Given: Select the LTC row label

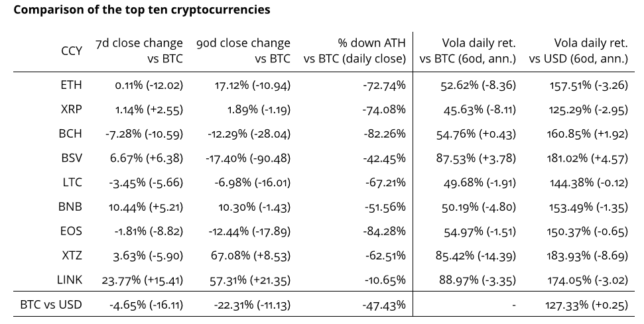Looking at the screenshot, I should [72, 182].
